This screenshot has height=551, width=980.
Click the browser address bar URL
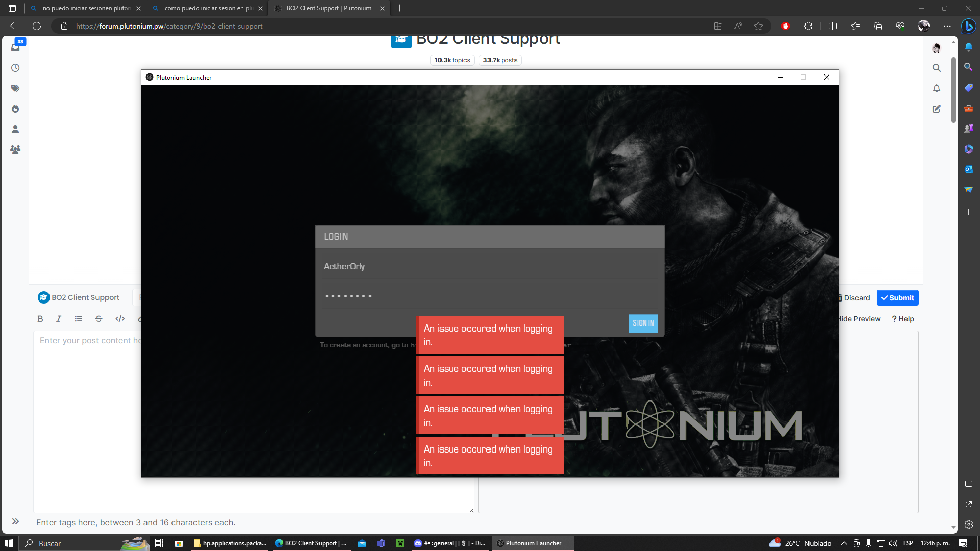169,26
